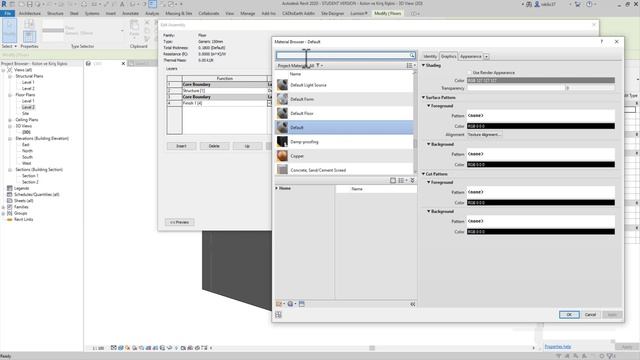The width and height of the screenshot is (640, 360).
Task: Click the user sign-in icon in title bar
Action: 537,4
